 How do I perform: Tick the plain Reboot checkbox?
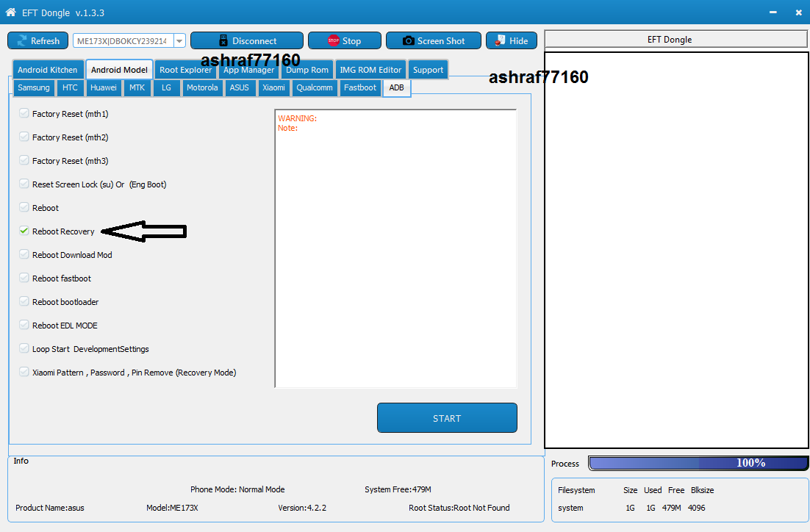(24, 207)
